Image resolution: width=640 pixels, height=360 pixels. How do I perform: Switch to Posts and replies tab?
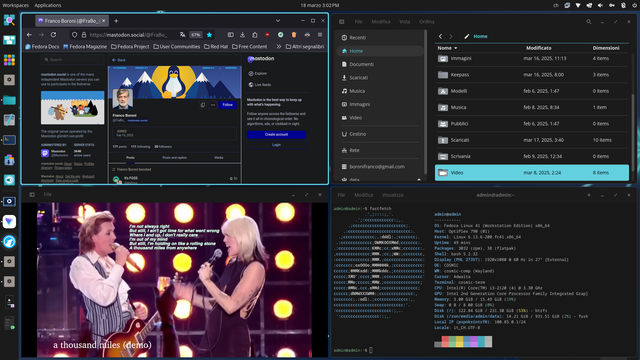175,158
